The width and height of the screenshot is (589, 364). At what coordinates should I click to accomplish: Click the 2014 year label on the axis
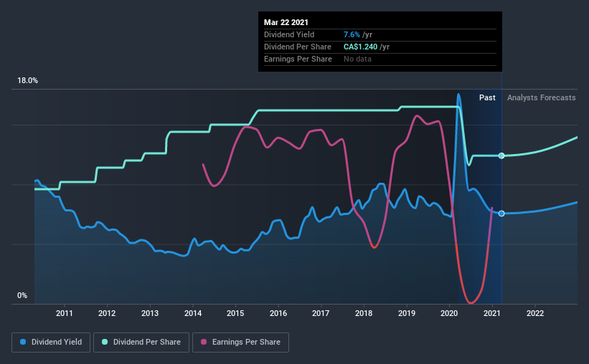pos(193,313)
